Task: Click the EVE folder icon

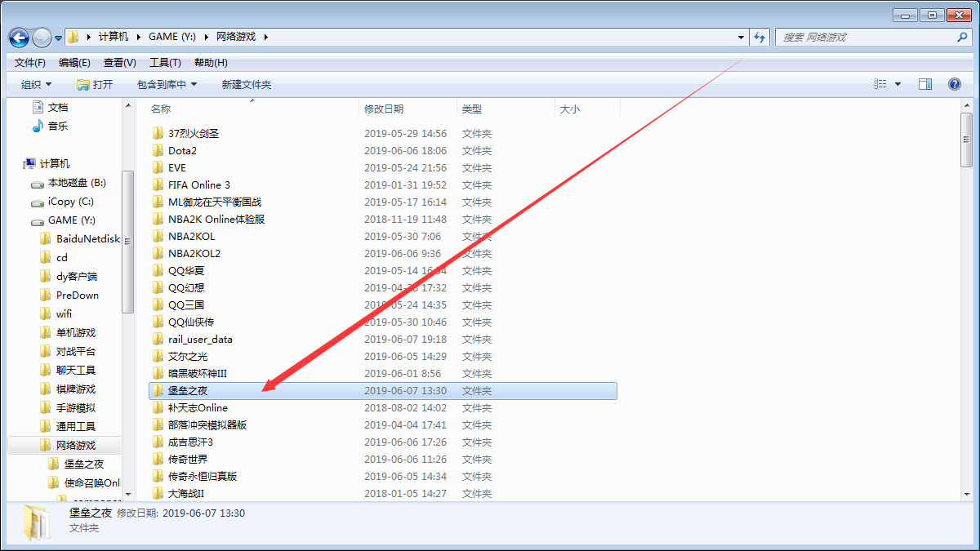Action: [158, 167]
